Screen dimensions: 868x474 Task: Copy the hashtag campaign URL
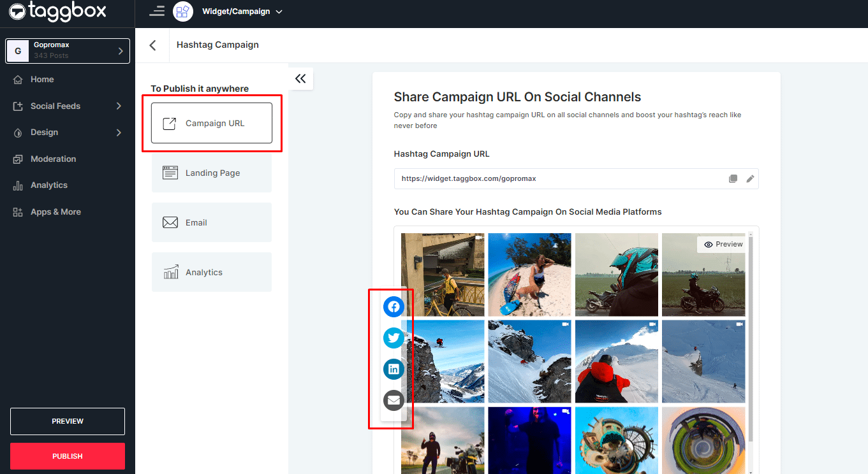pyautogui.click(x=733, y=179)
